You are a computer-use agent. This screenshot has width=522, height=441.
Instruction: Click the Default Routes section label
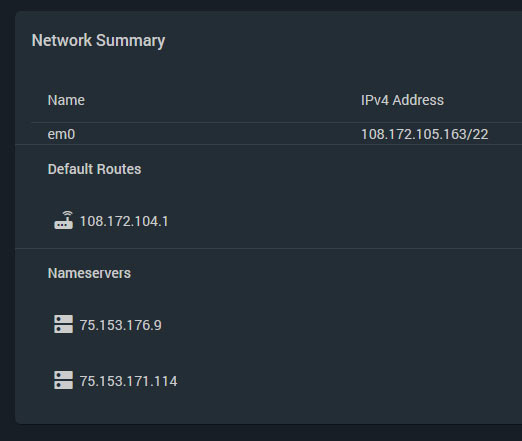pyautogui.click(x=94, y=169)
